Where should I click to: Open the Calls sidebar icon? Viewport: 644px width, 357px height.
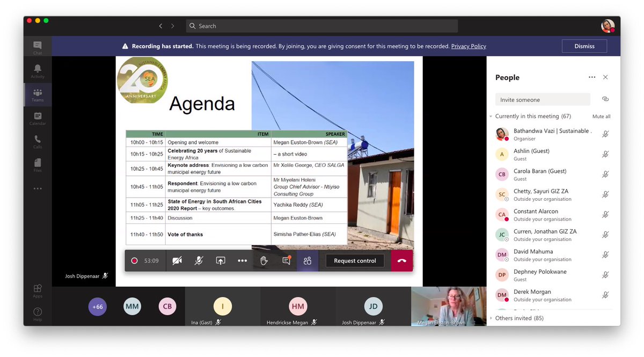pos(38,141)
